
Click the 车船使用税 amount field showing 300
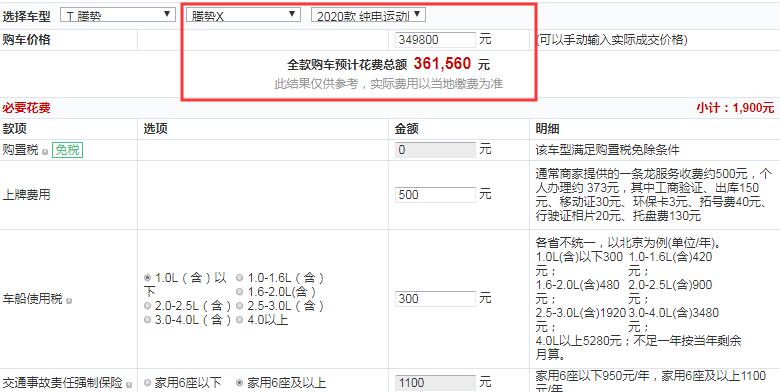pos(436,298)
